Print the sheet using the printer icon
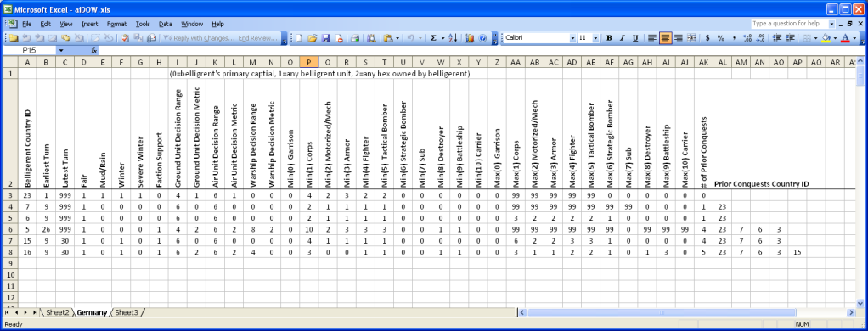This screenshot has width=868, height=331. point(355,38)
